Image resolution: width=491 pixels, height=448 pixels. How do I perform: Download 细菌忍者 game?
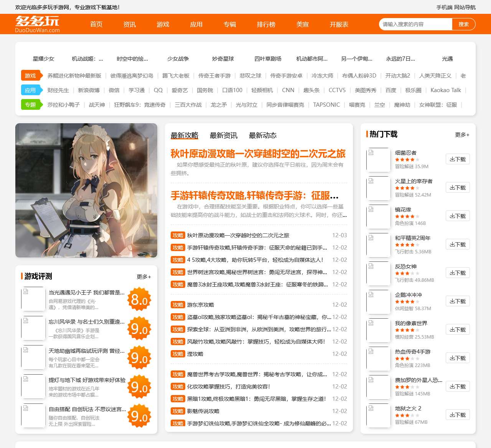458,159
